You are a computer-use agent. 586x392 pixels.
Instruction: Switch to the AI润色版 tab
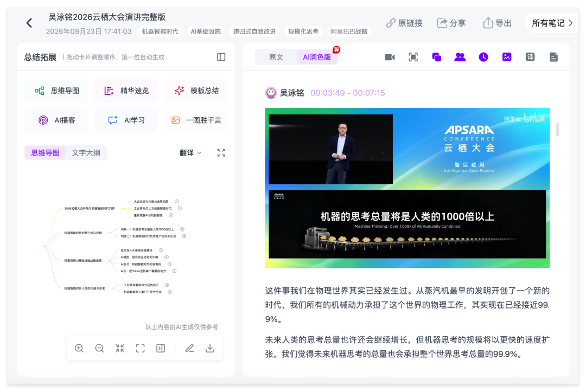317,57
